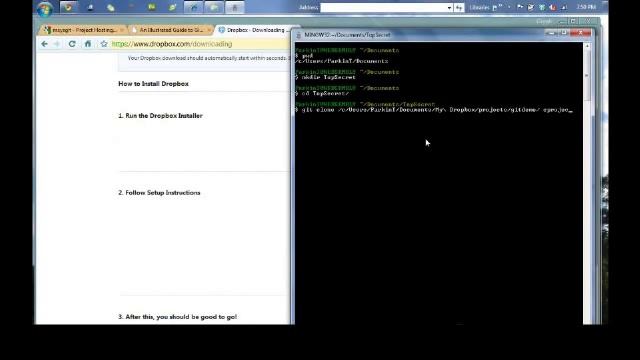The height and width of the screenshot is (360, 640).
Task: Open the Chrome taskbar button
Action: pos(68,7)
